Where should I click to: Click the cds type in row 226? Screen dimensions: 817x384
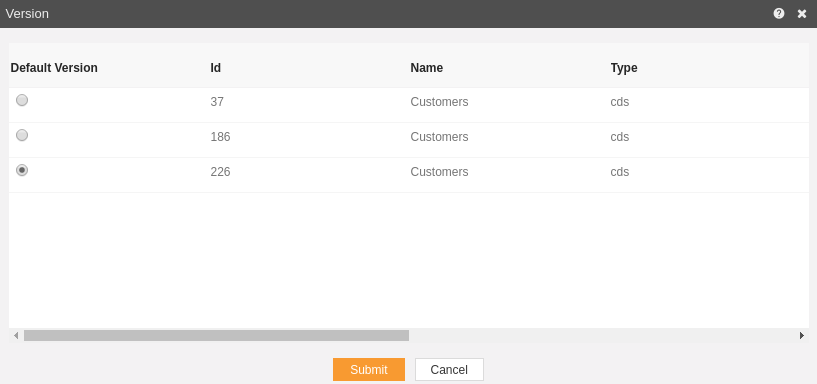pos(620,171)
